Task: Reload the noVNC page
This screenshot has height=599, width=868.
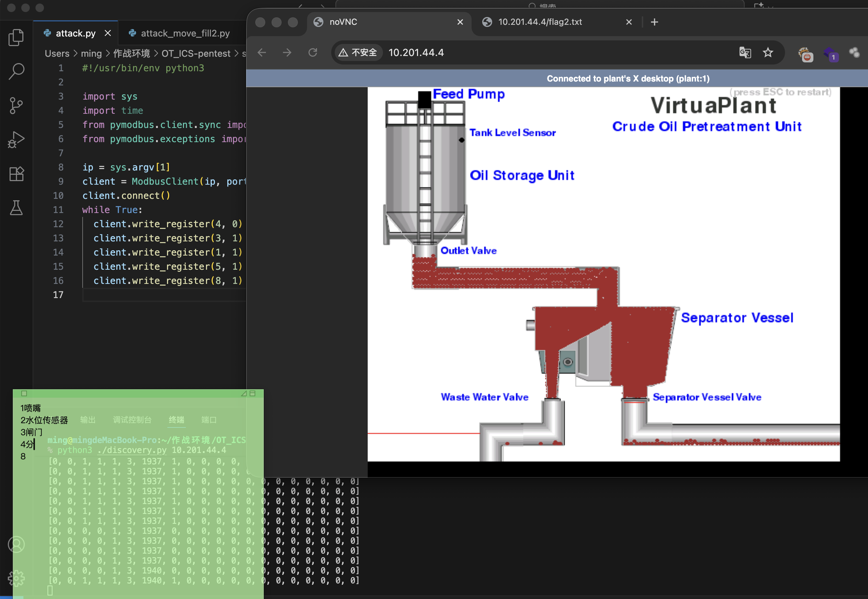Action: coord(312,52)
